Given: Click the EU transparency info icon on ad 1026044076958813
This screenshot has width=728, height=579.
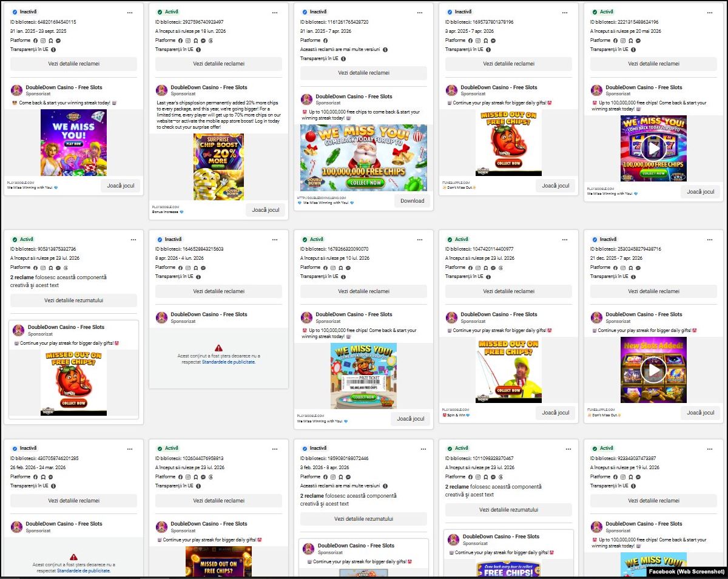Looking at the screenshot, I should 198,486.
